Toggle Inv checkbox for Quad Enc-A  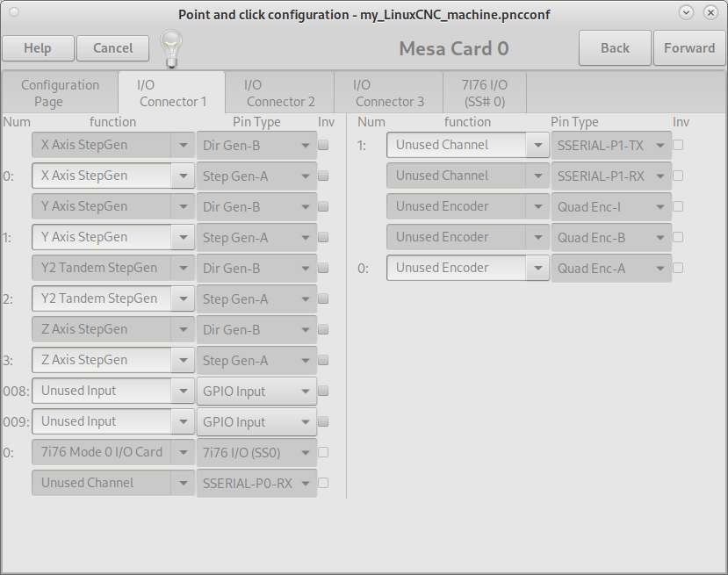[678, 268]
